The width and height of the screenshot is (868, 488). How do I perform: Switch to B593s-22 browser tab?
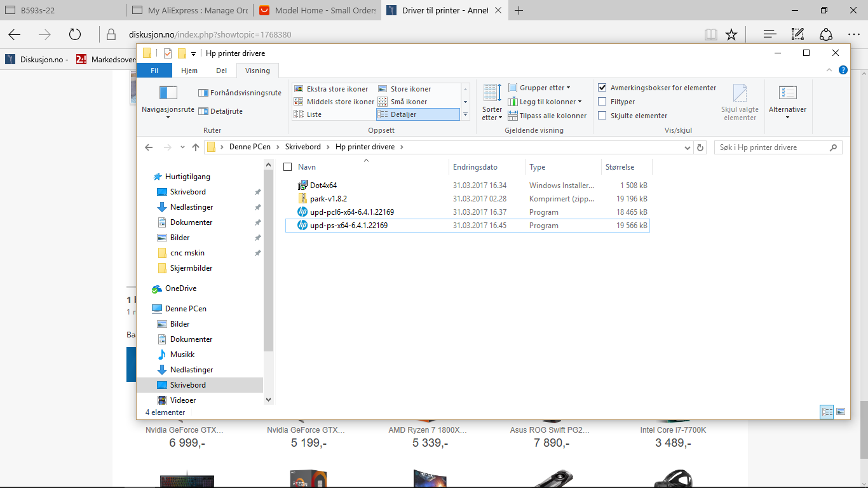(62, 10)
